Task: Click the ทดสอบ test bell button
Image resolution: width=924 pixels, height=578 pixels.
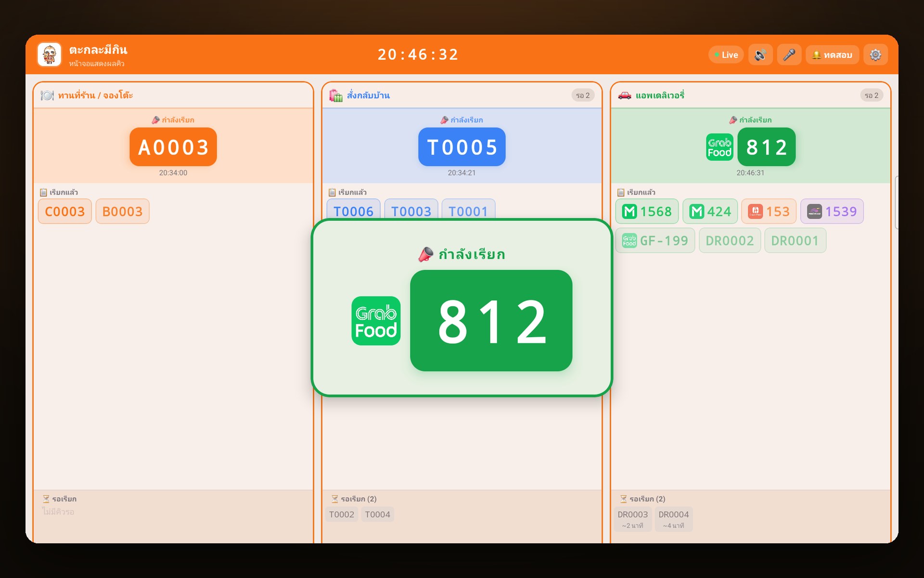Action: 833,55
